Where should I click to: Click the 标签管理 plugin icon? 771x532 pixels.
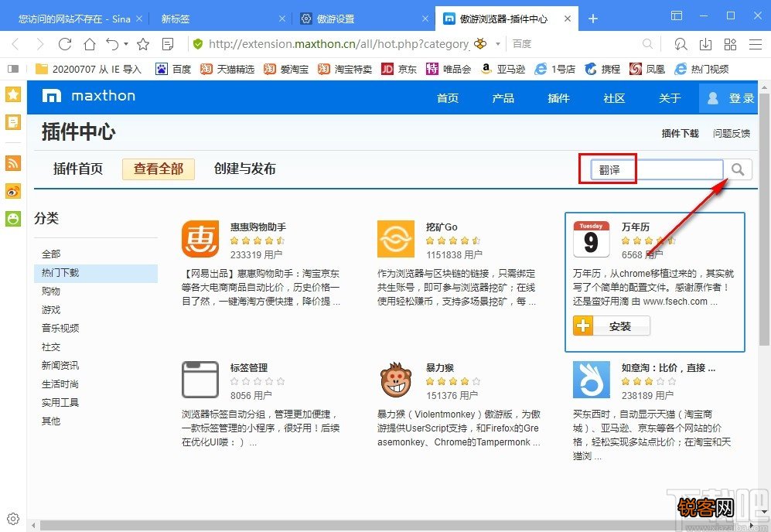(x=200, y=380)
